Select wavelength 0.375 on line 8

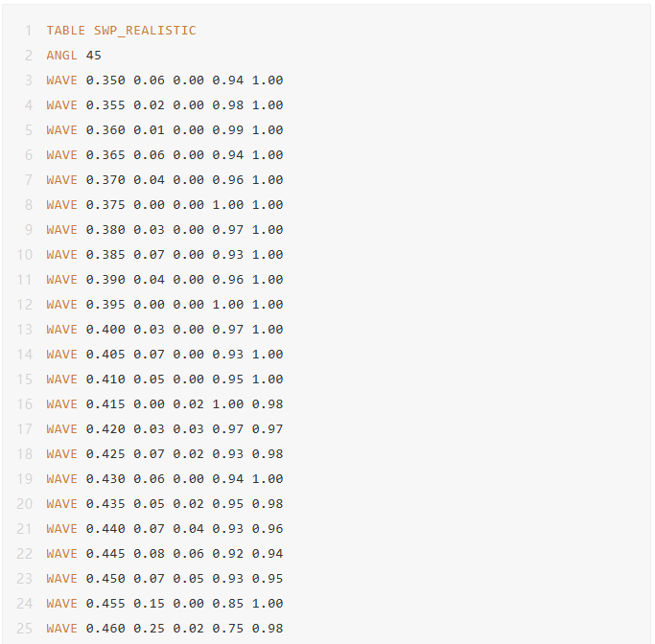click(x=105, y=205)
